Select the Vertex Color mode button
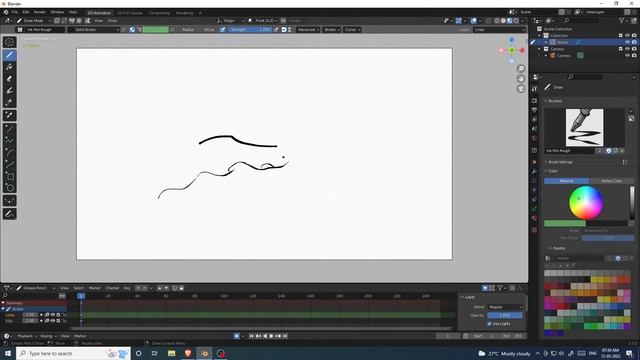 (x=611, y=181)
